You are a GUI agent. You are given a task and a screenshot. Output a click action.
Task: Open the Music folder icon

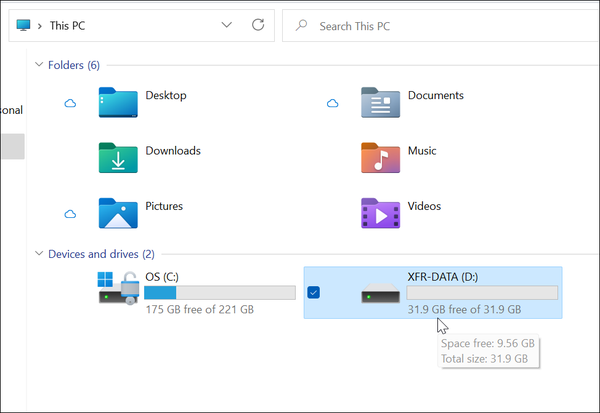click(x=380, y=157)
